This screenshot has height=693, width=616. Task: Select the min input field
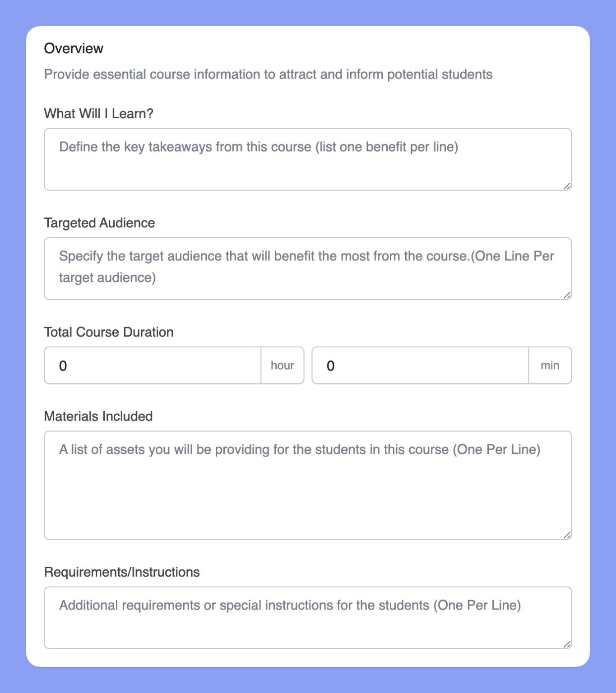coord(420,365)
